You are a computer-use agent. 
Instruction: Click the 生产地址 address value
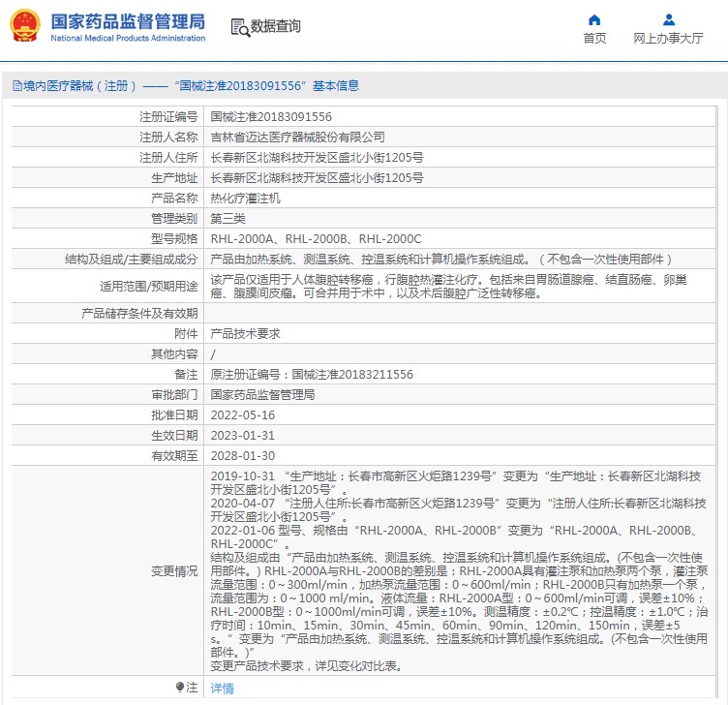coord(318,178)
